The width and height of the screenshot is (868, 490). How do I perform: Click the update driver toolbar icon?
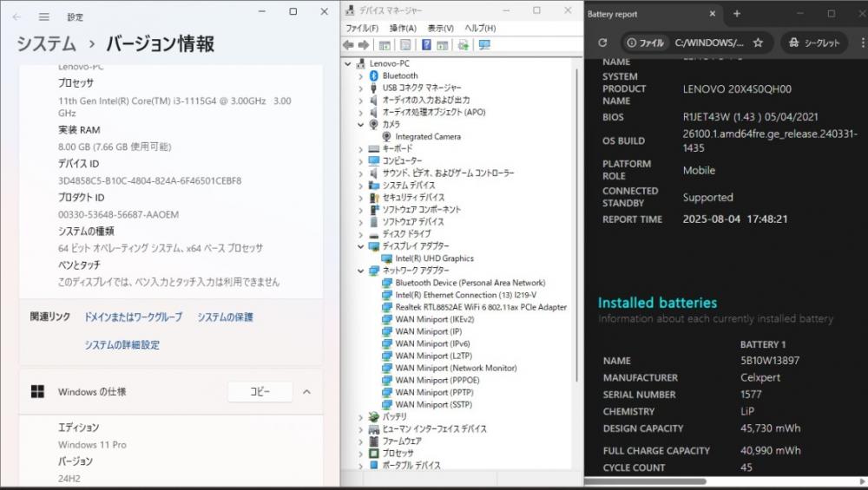pos(464,45)
